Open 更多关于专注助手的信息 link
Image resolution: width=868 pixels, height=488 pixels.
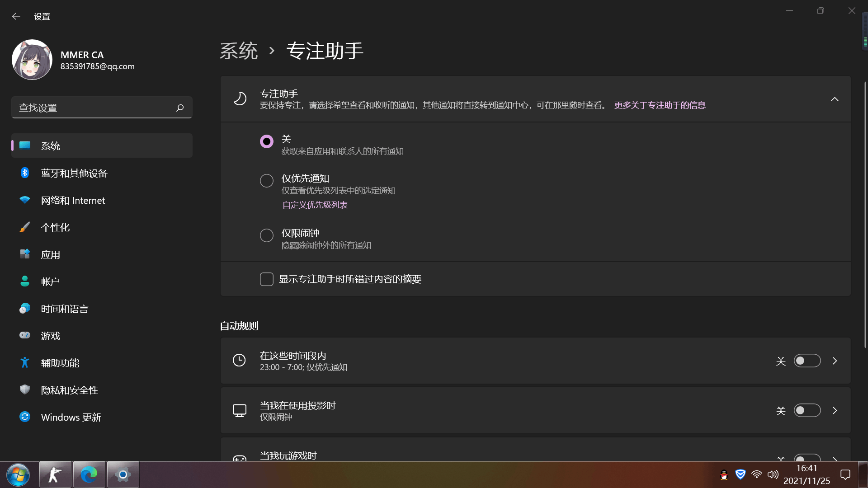point(660,105)
